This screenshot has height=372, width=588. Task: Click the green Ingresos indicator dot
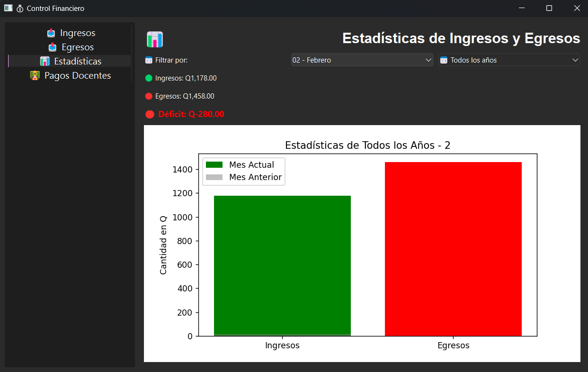coord(148,78)
